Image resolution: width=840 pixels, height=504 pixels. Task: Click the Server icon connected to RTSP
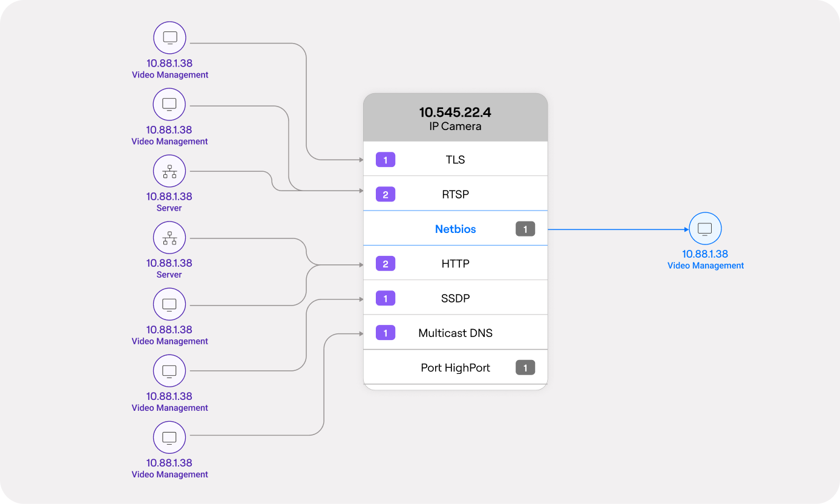(169, 171)
